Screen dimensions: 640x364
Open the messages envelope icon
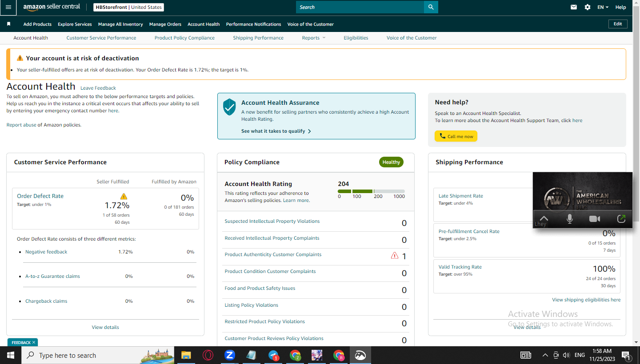click(x=574, y=7)
